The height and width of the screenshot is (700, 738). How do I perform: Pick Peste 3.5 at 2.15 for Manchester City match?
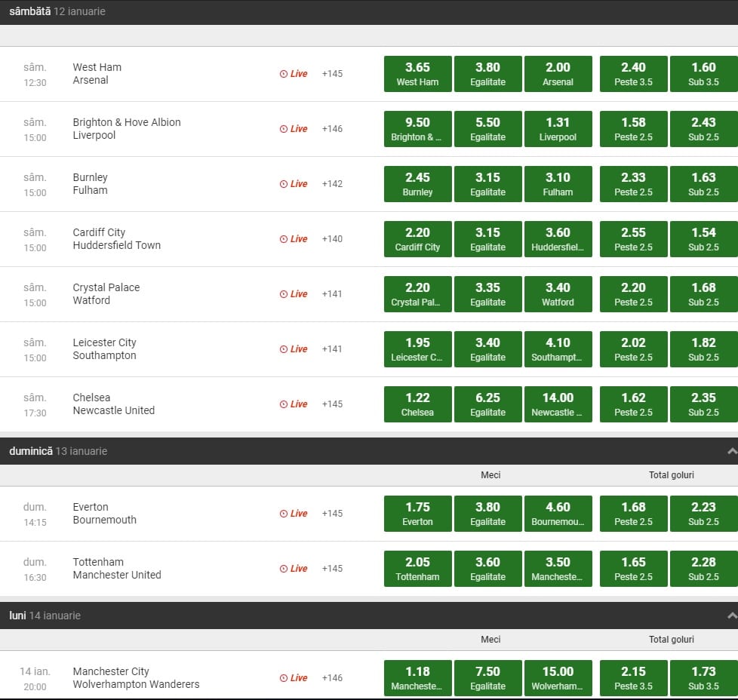(x=634, y=678)
